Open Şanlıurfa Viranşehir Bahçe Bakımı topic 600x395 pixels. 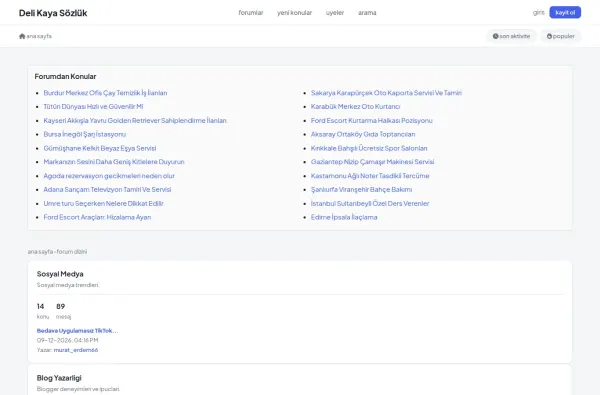coord(362,189)
